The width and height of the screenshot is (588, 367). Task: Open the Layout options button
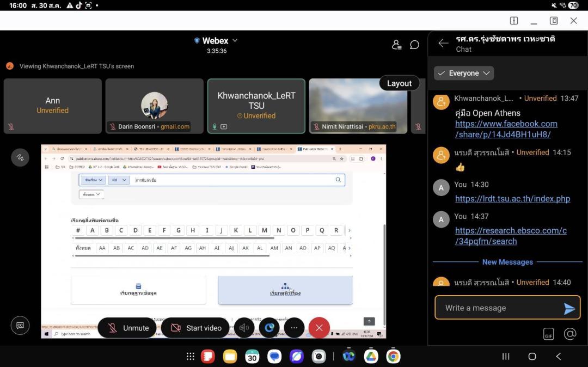point(399,83)
